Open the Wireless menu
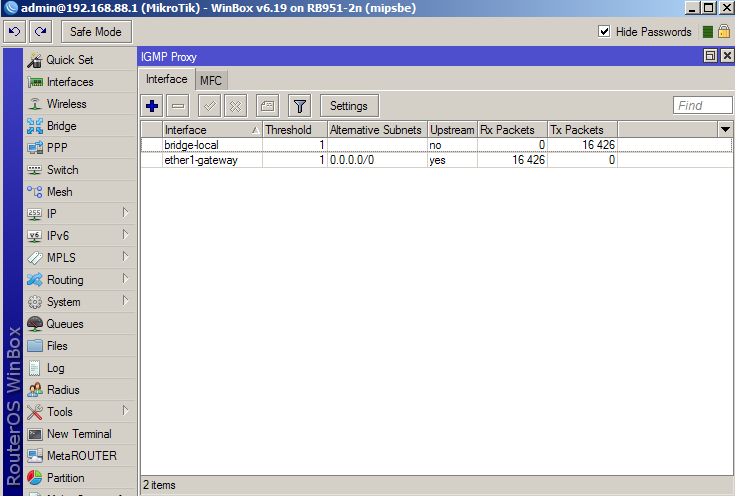Screen dimensions: 735x496 [80, 104]
